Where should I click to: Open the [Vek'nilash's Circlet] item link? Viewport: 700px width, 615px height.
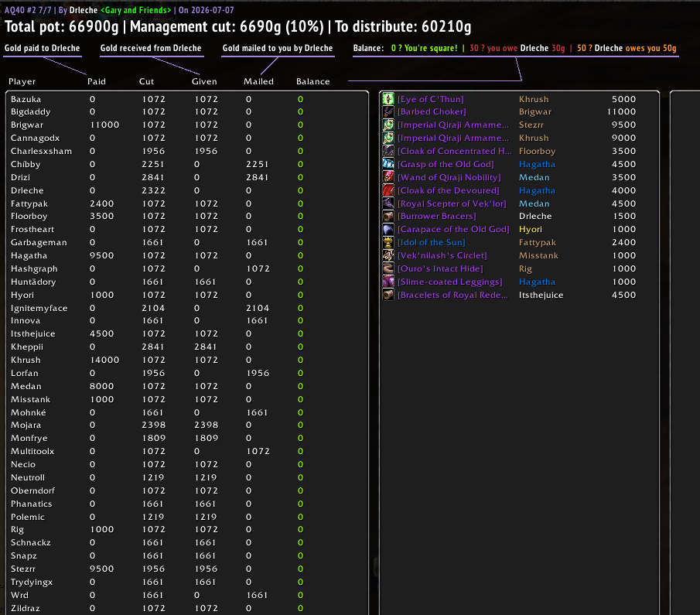point(442,255)
